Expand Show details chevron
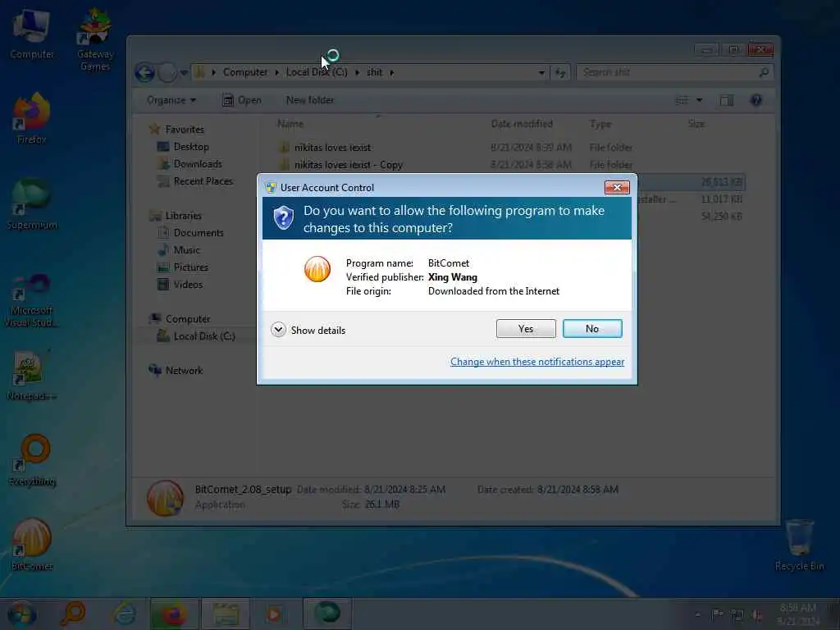The image size is (840, 630). (x=278, y=330)
